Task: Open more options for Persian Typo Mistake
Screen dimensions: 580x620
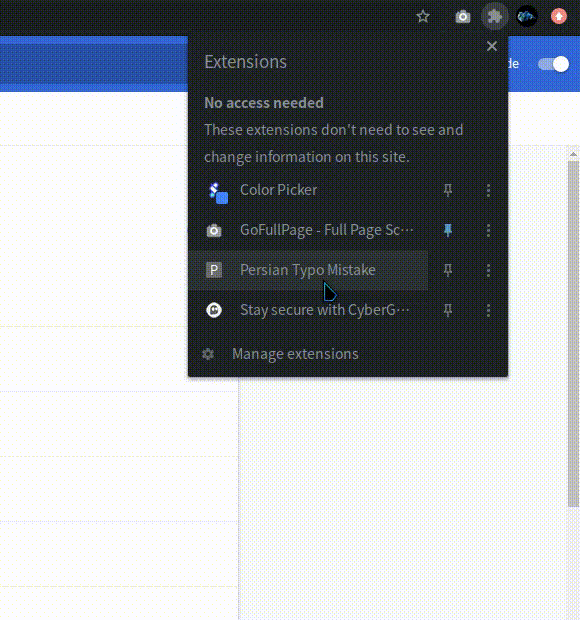Action: point(488,270)
